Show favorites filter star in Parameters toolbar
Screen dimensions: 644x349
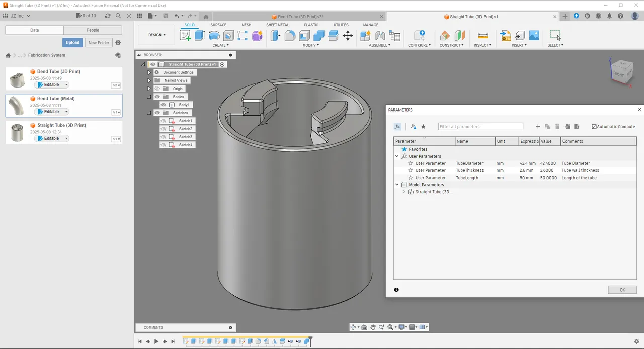tap(423, 127)
